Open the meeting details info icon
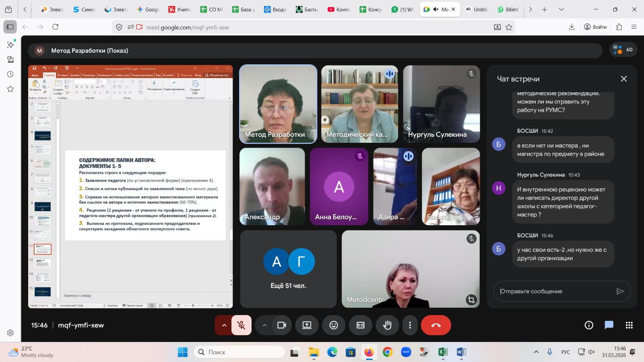The image size is (644, 362). click(x=589, y=325)
